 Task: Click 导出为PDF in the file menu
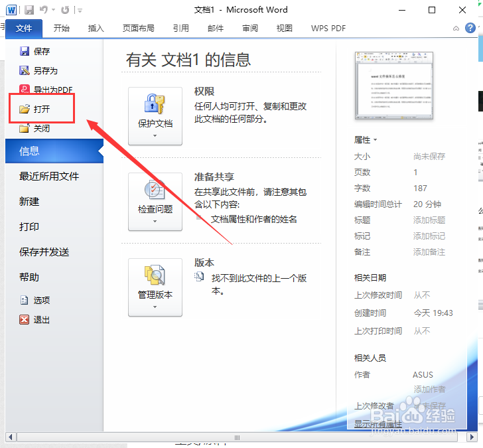53,90
